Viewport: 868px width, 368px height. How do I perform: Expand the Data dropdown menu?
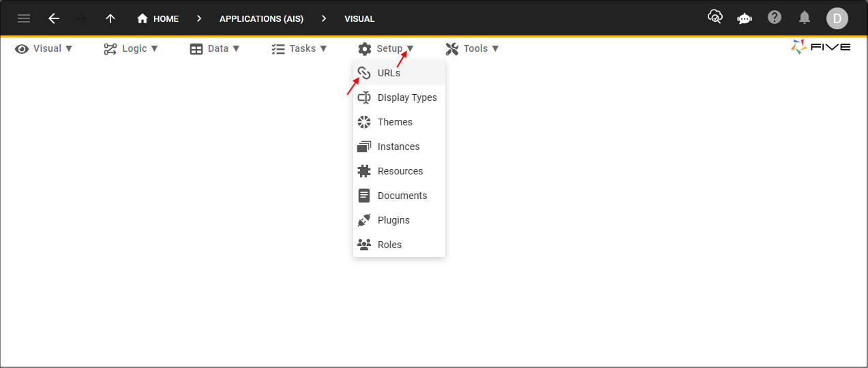(215, 48)
